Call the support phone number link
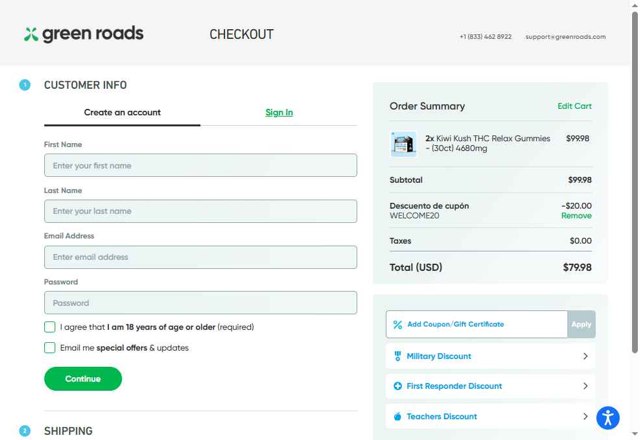Screen dimensions: 640x440 click(485, 37)
